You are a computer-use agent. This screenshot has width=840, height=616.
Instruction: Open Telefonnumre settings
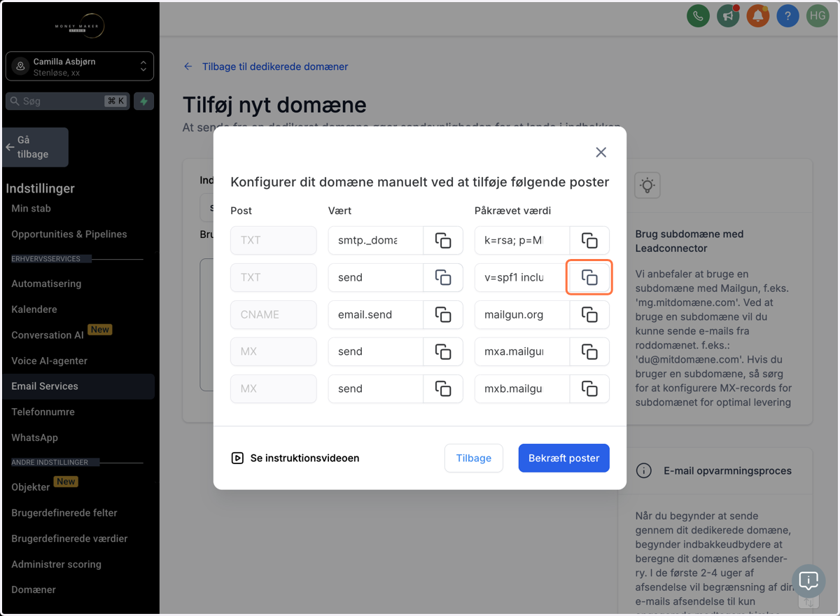pos(43,412)
